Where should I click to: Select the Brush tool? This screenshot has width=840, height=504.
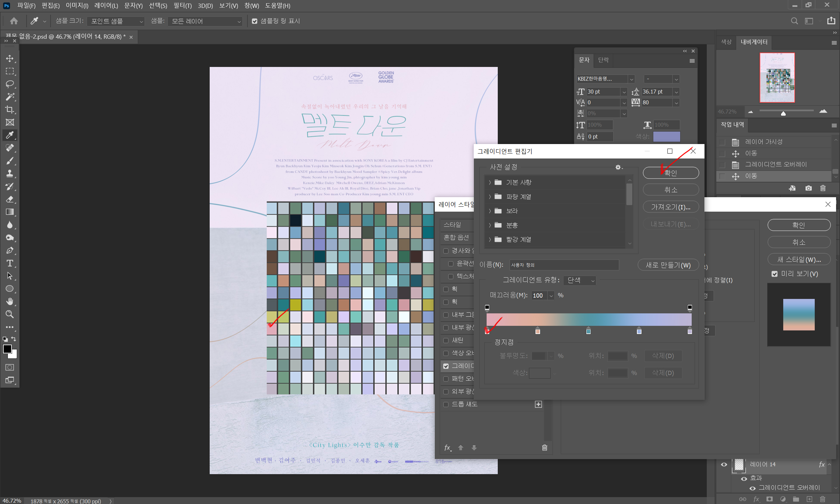(10, 161)
